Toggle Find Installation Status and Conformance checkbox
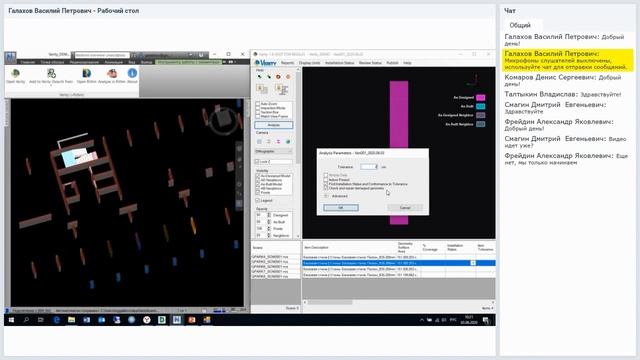640x360 pixels. [326, 184]
